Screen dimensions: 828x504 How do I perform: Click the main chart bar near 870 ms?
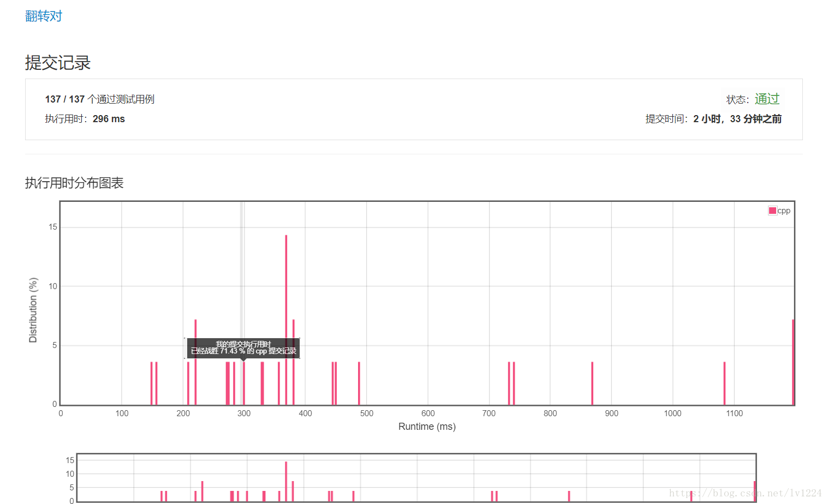[x=592, y=383]
